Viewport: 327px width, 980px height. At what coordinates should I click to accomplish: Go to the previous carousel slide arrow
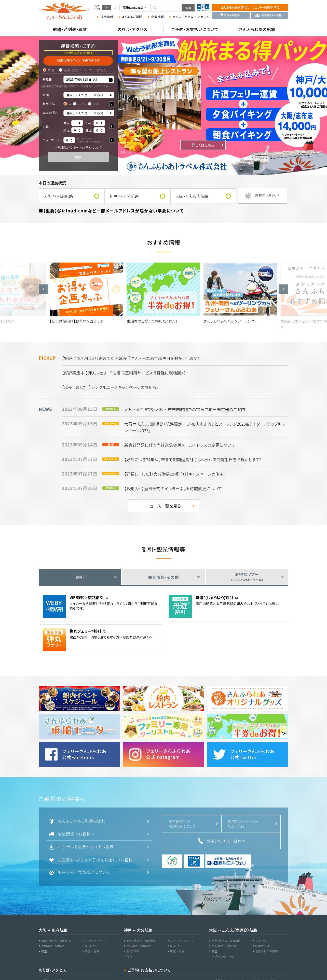tap(43, 289)
